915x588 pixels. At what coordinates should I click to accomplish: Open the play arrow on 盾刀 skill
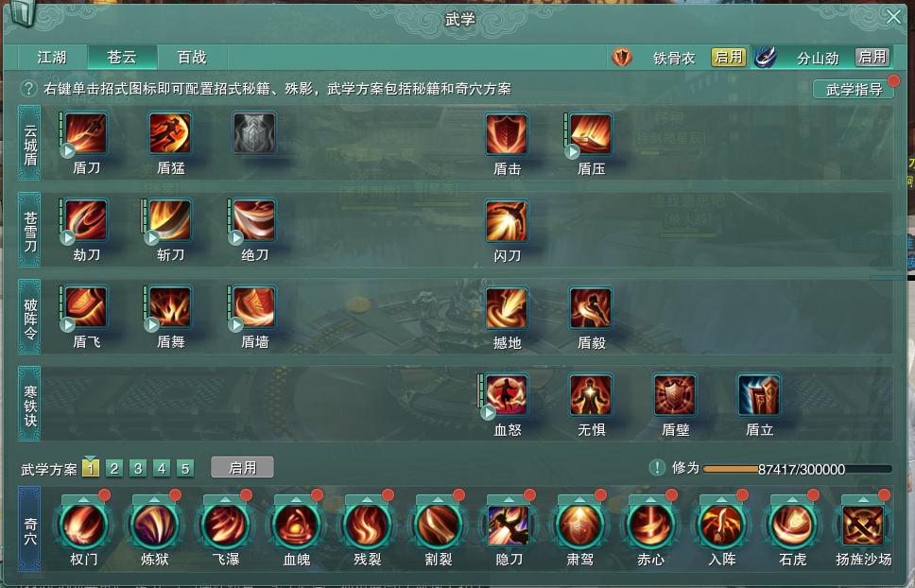tap(68, 151)
